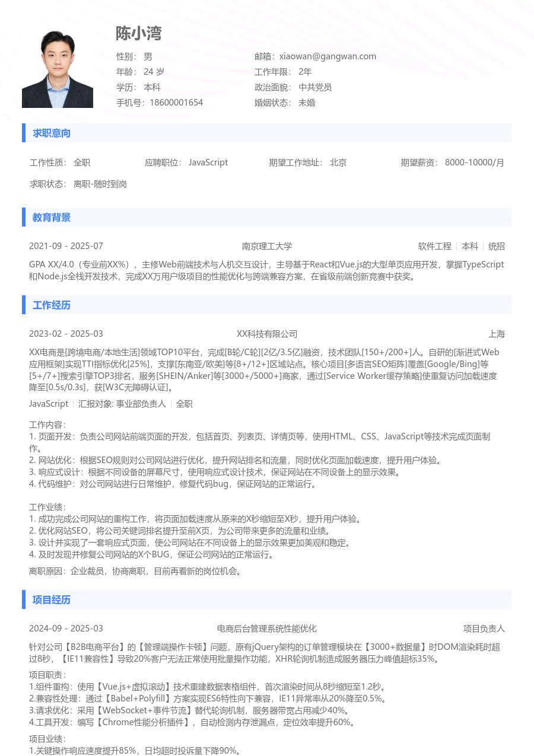Select the 求职意向 section header
Image resolution: width=534 pixels, height=756 pixels.
click(51, 133)
